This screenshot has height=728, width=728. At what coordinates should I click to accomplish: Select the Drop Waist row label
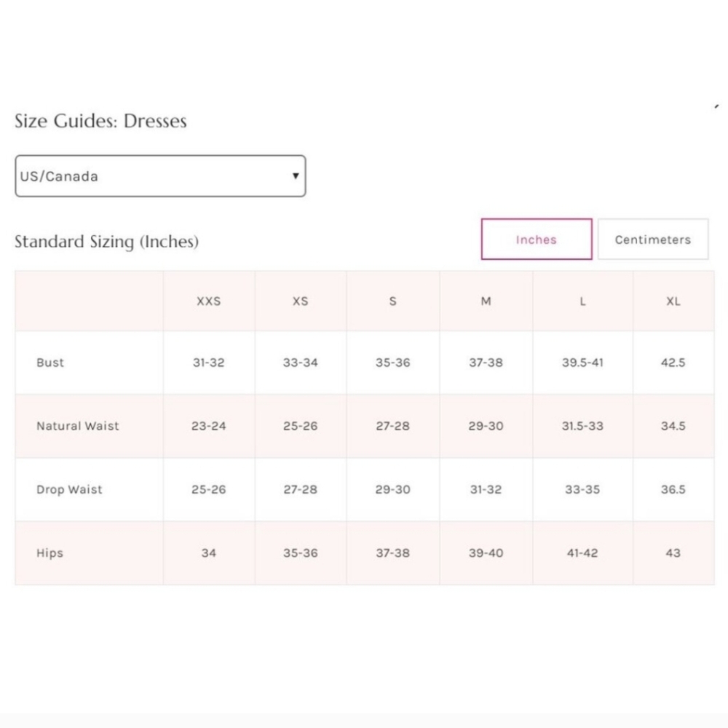coord(69,490)
